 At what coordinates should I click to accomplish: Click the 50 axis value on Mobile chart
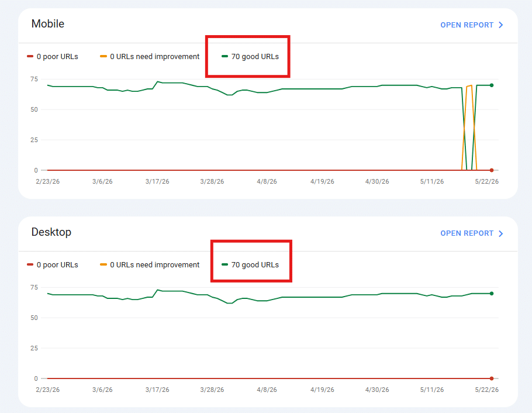tap(34, 109)
